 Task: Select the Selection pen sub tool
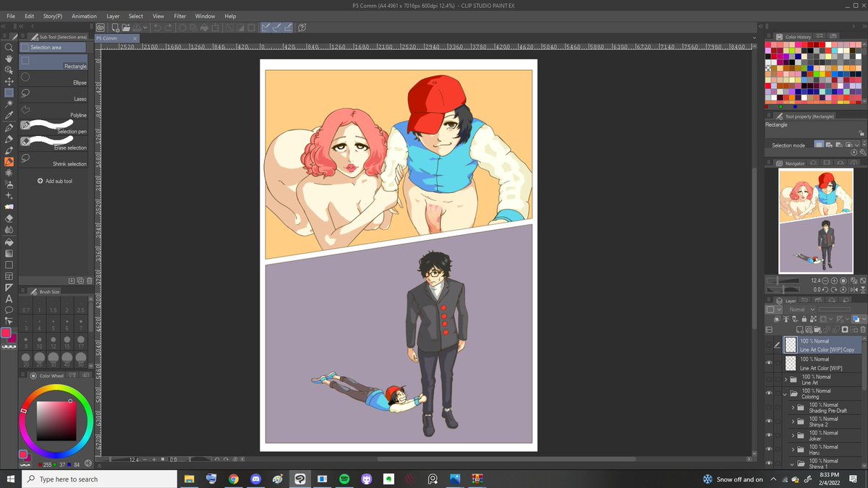[54, 127]
